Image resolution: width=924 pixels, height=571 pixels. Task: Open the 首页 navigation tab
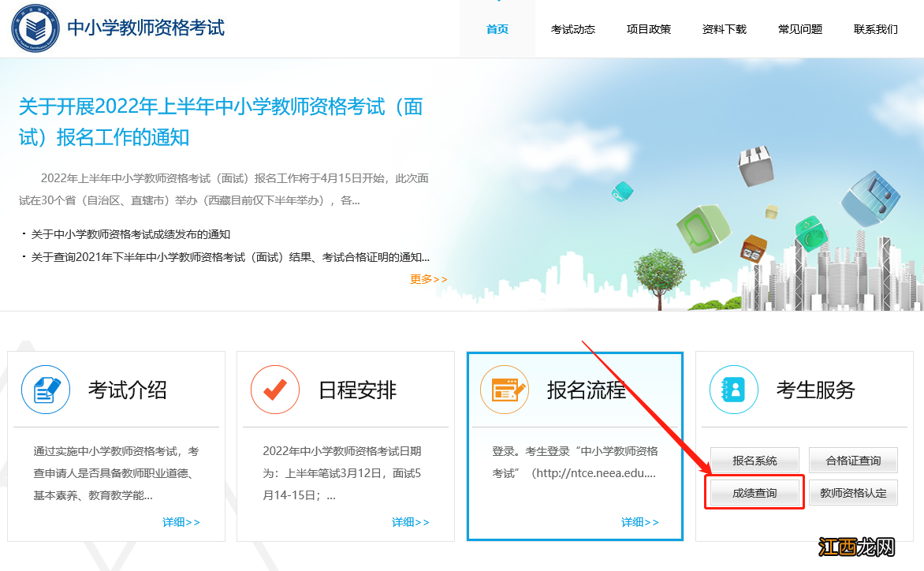click(497, 28)
